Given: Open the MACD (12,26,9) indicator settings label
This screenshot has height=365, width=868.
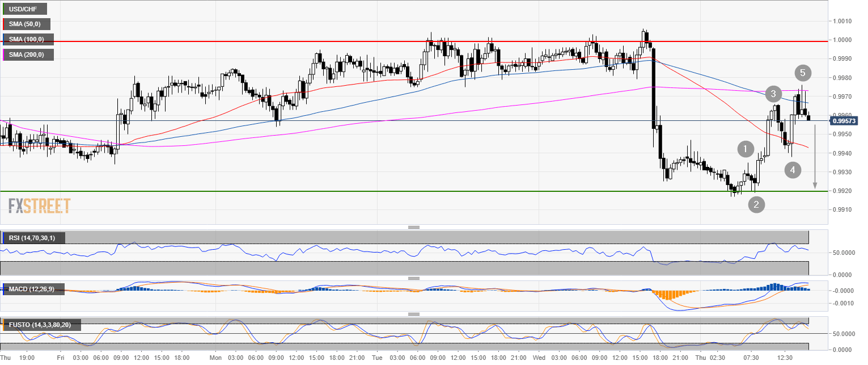Looking at the screenshot, I should 33,290.
